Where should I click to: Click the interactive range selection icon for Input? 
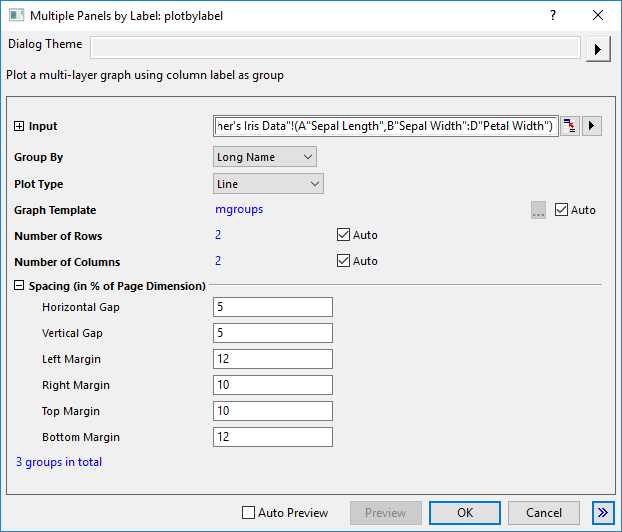pyautogui.click(x=570, y=126)
